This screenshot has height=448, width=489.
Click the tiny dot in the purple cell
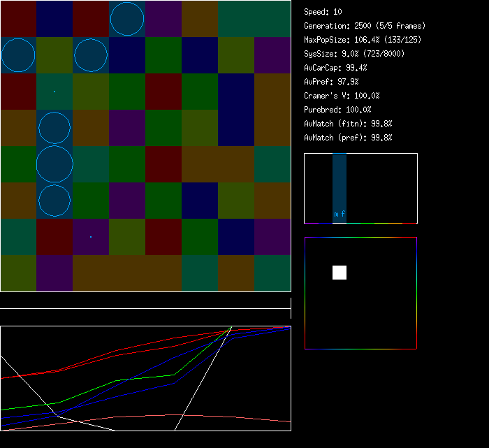(x=91, y=237)
